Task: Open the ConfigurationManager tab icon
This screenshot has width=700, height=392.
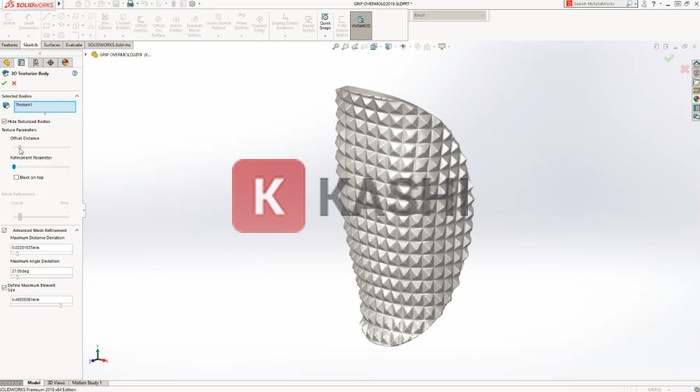Action: pos(36,63)
